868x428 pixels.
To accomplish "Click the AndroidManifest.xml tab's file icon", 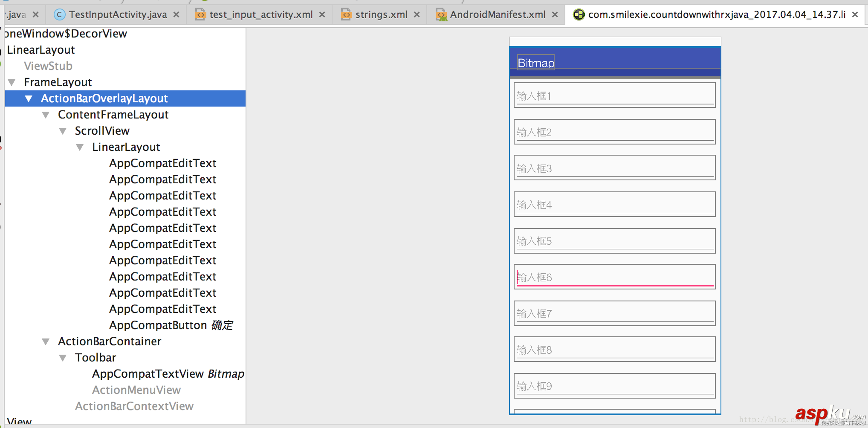I will click(441, 15).
